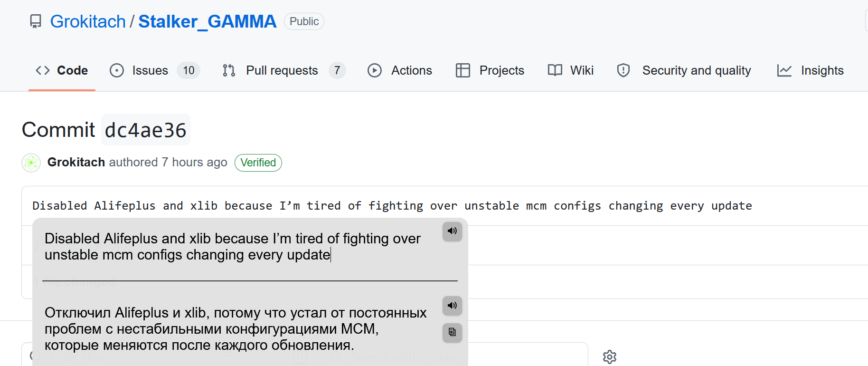Open the Grokitach owner link

tap(88, 21)
